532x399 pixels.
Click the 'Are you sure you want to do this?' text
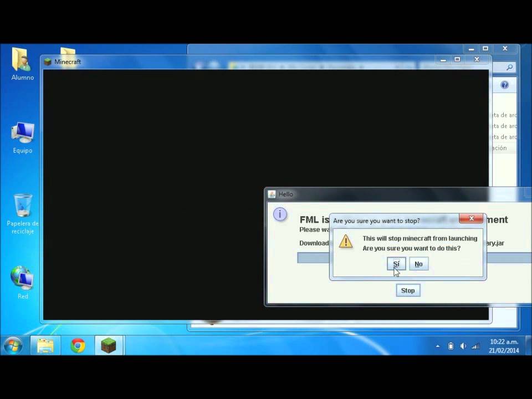tap(412, 248)
